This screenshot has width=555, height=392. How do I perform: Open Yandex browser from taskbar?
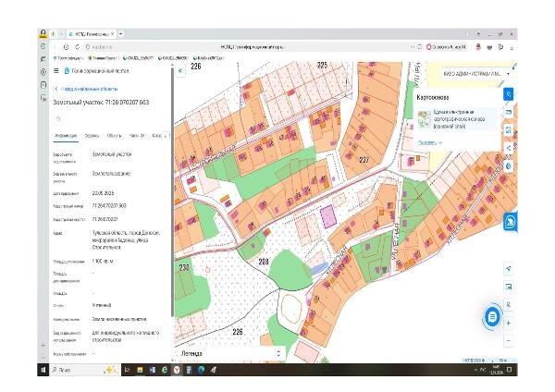[x=177, y=370]
